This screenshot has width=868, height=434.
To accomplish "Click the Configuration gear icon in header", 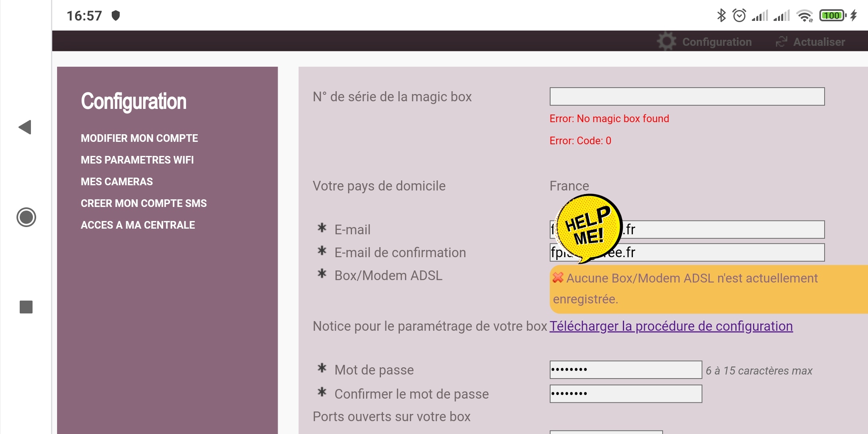I will (667, 41).
